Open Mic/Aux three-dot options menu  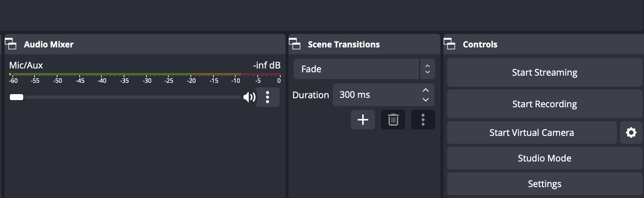coord(268,97)
